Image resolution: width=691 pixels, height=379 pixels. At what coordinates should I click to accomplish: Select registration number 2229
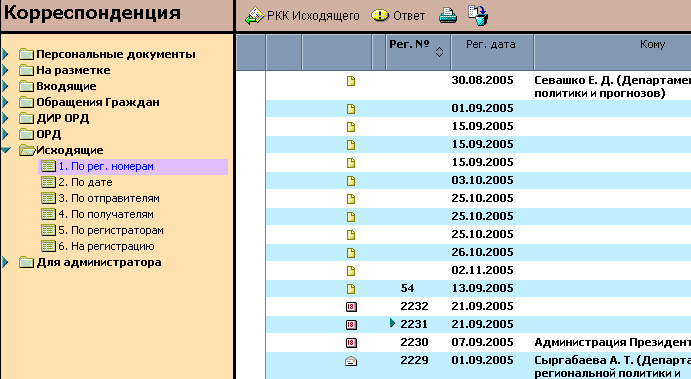tap(414, 360)
